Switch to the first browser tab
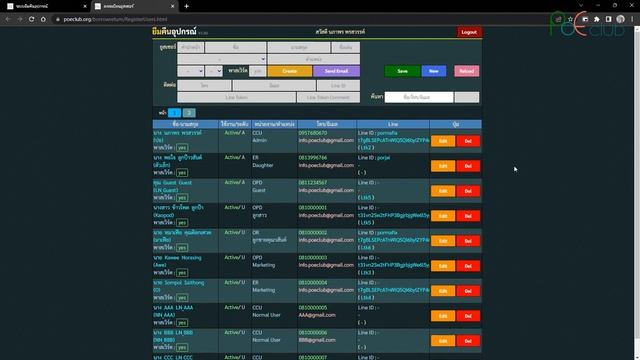The image size is (640, 360). coord(45,6)
